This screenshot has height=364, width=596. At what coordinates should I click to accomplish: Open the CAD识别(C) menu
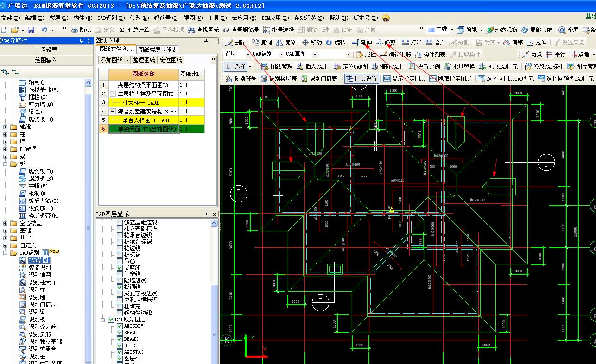[x=111, y=18]
